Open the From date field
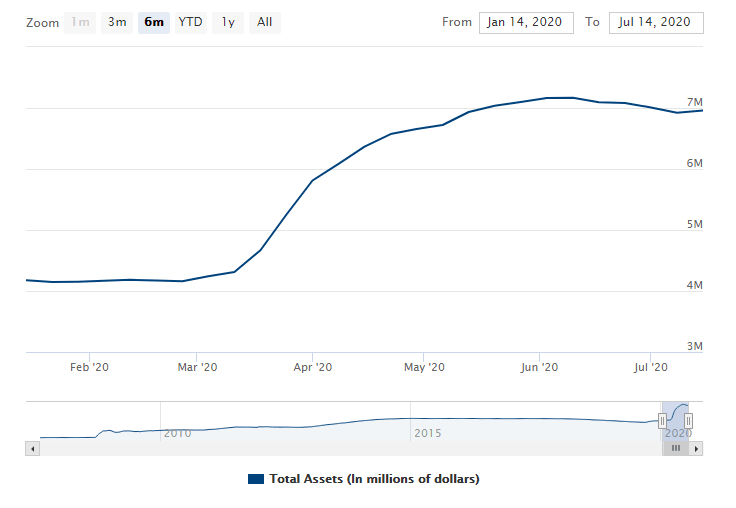Screen dimensions: 736x508 click(525, 22)
